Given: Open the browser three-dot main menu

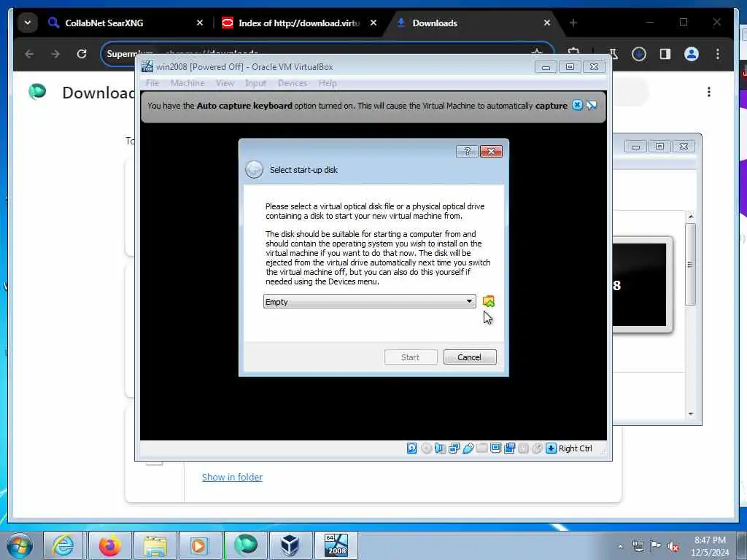Looking at the screenshot, I should [x=718, y=54].
